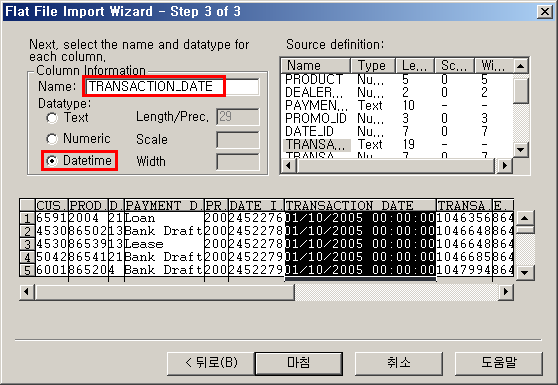Click the 마침 finish button

(x=299, y=363)
